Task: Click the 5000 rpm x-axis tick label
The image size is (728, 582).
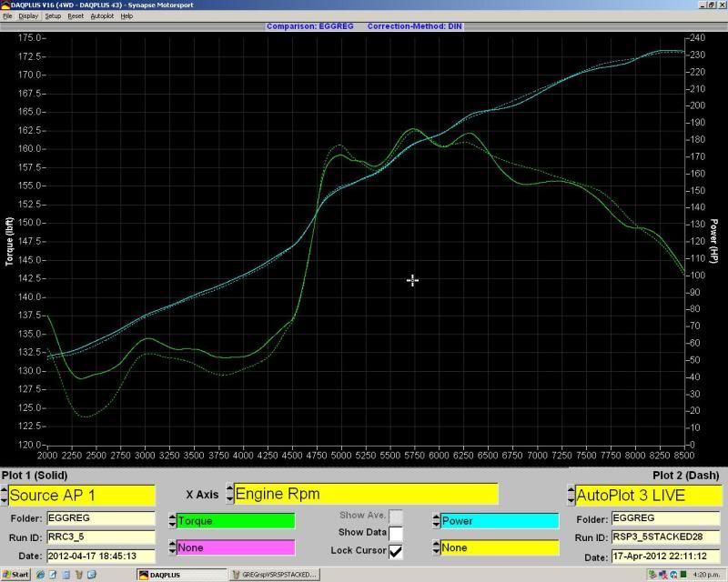Action: click(340, 456)
